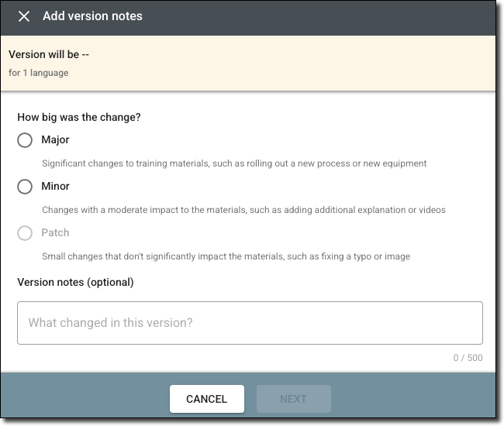Click the Minor description about moderate impact
The height and width of the screenshot is (426, 504).
click(243, 210)
